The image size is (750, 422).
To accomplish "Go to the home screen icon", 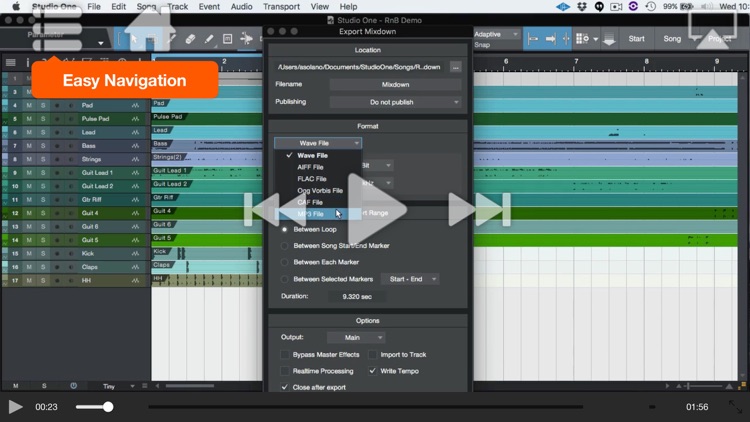I will coord(150,28).
